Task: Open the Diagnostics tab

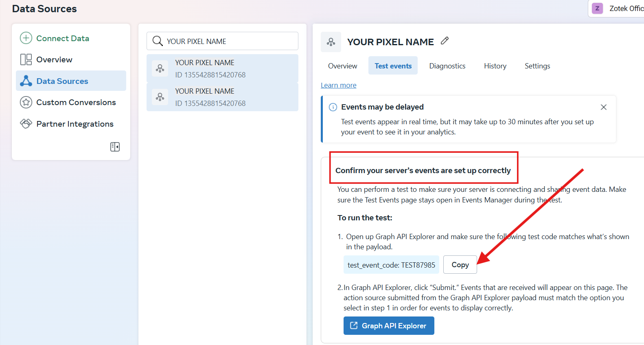Action: pos(447,66)
